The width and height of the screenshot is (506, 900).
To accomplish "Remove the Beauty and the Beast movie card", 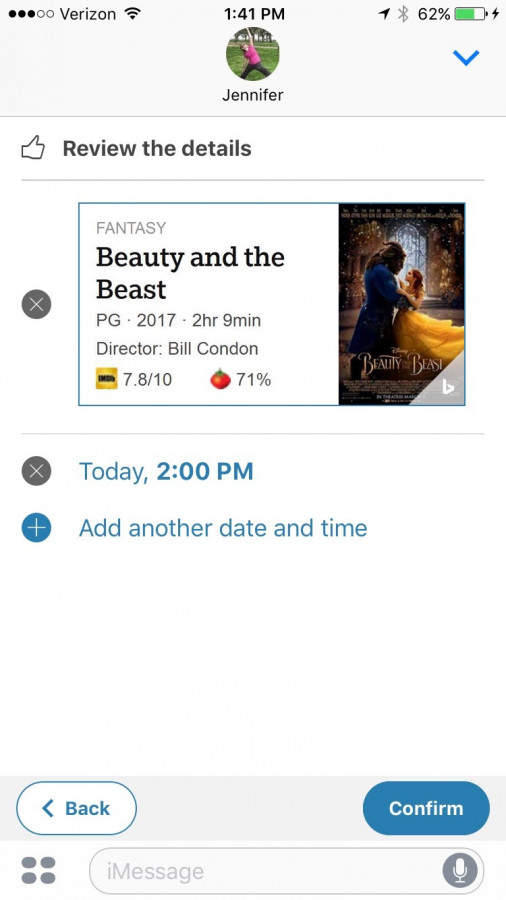I will coord(36,304).
